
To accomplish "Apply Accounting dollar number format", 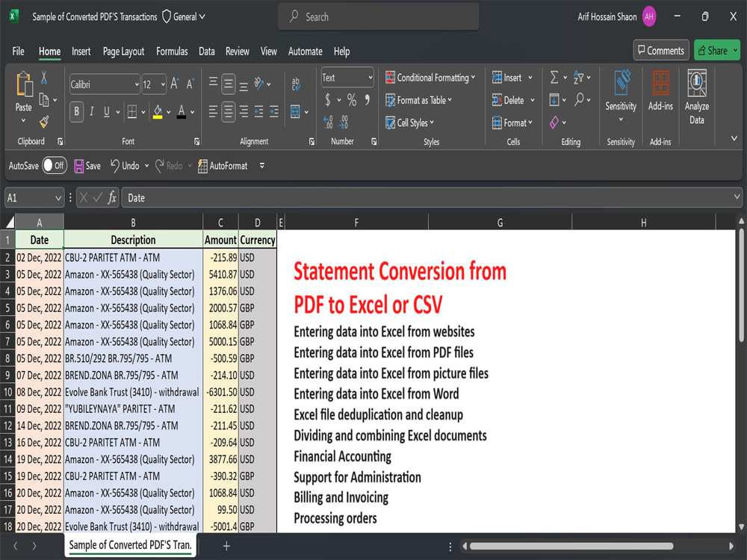I will point(328,100).
